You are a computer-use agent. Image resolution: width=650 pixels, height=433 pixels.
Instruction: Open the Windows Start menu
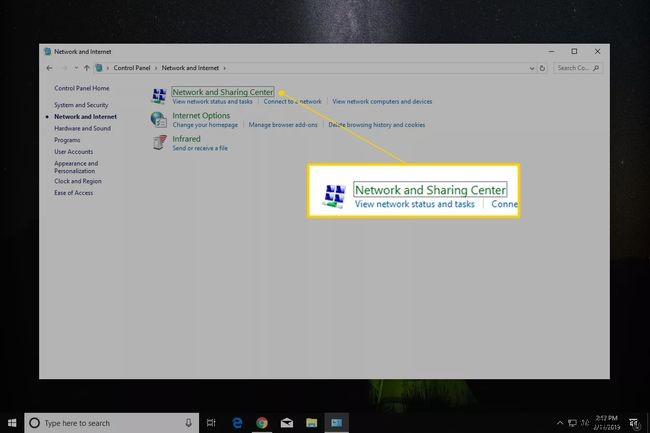coord(12,423)
